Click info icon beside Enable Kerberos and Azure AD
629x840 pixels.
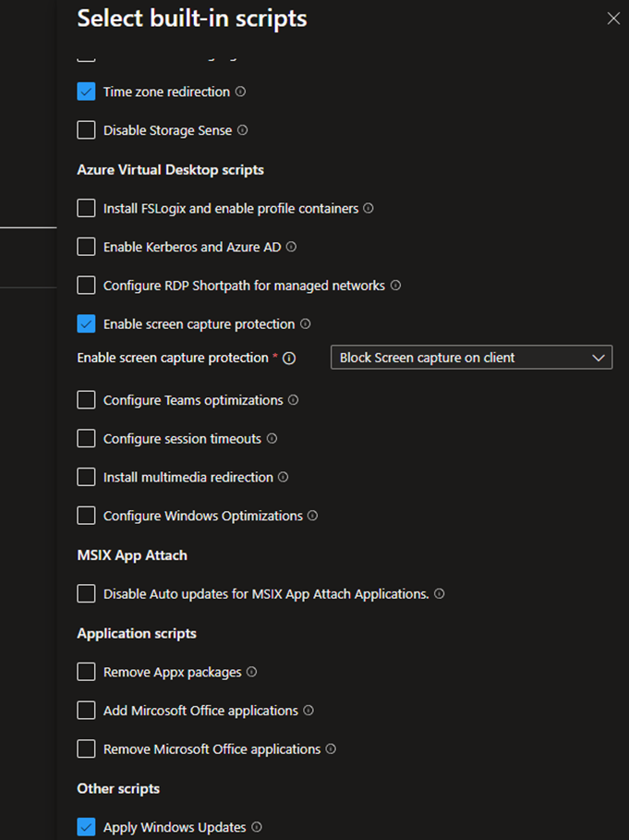291,248
